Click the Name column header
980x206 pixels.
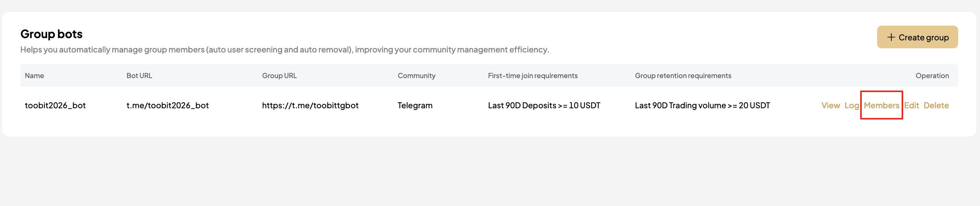(x=34, y=76)
